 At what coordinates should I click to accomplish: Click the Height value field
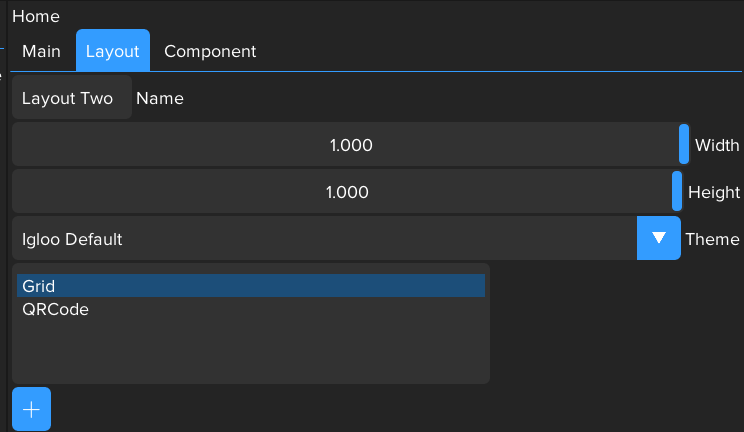pyautogui.click(x=345, y=192)
